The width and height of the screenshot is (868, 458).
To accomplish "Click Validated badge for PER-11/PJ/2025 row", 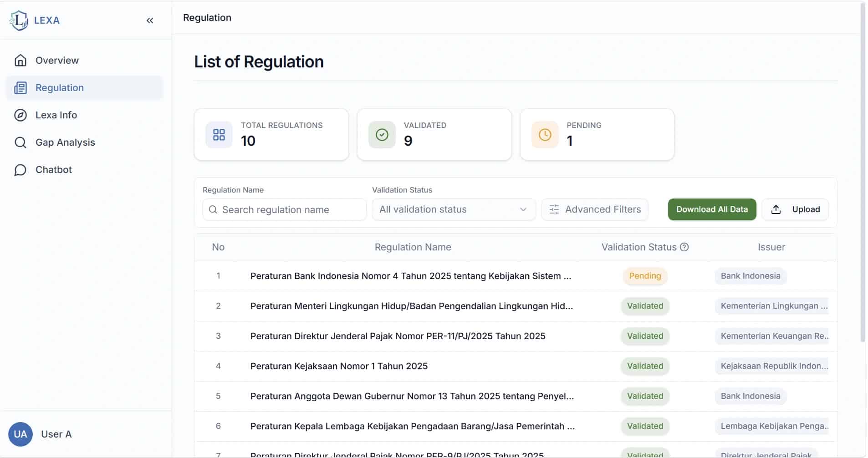I will point(645,336).
